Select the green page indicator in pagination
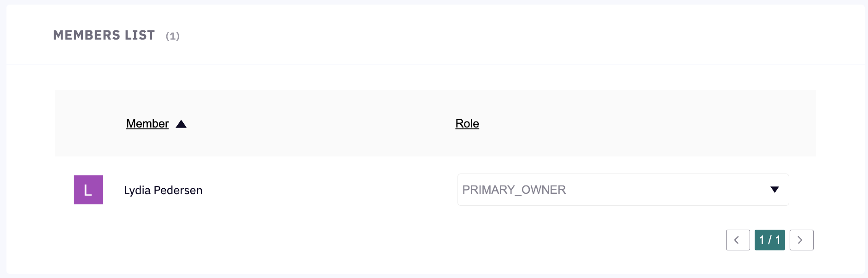 769,240
